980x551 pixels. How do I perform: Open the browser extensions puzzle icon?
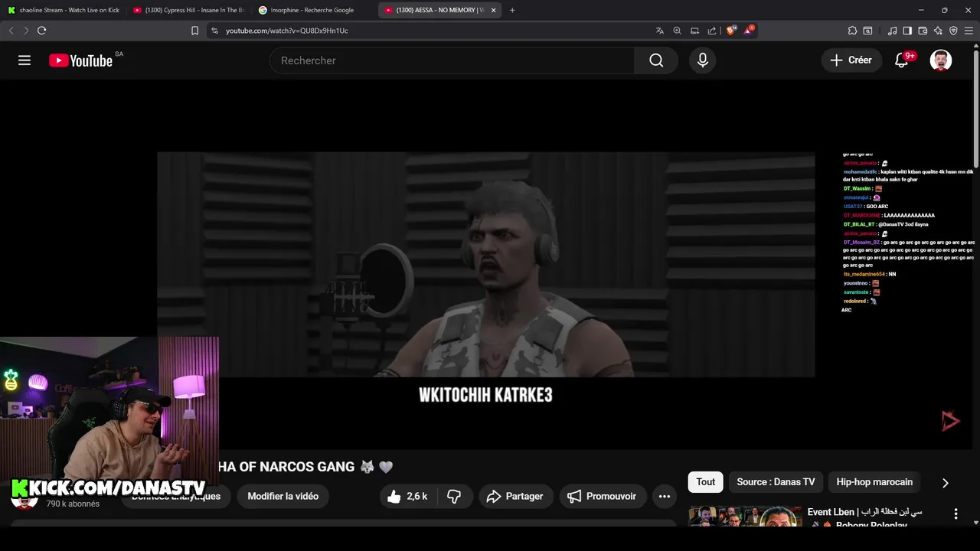tap(852, 31)
